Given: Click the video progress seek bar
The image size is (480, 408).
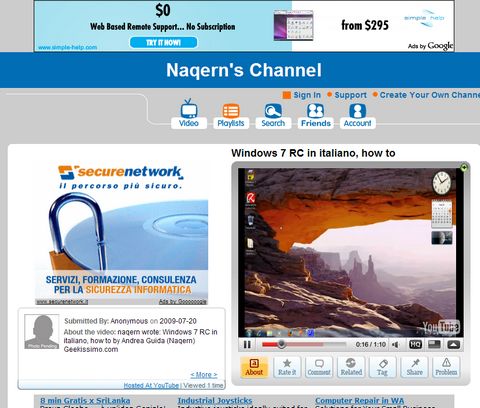Looking at the screenshot, I should click(304, 344).
